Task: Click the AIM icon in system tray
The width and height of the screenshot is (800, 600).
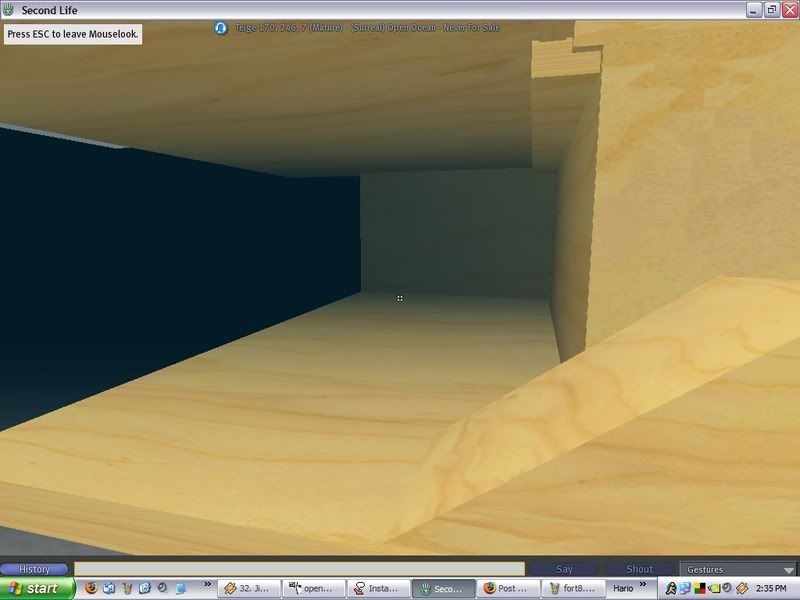Action: (671, 588)
